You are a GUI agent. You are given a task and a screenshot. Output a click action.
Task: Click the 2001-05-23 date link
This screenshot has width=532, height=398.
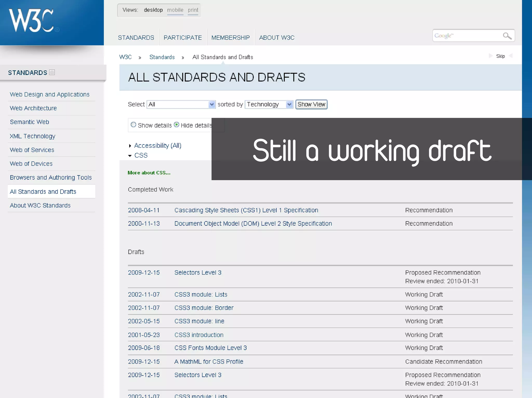(x=144, y=335)
